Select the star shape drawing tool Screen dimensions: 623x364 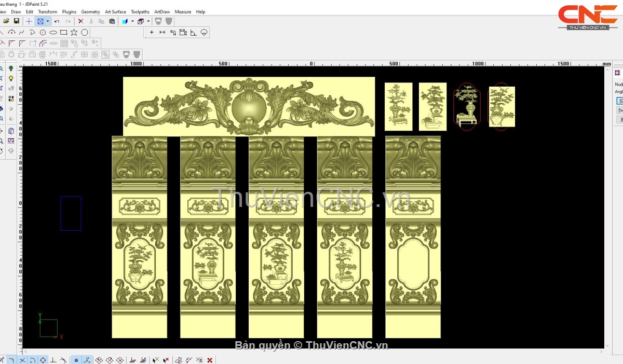(74, 32)
